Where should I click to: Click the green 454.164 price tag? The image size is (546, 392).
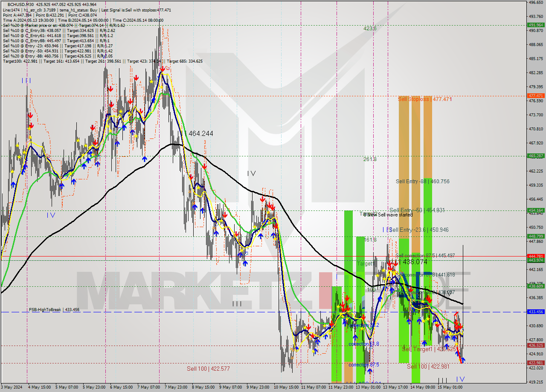(536, 210)
